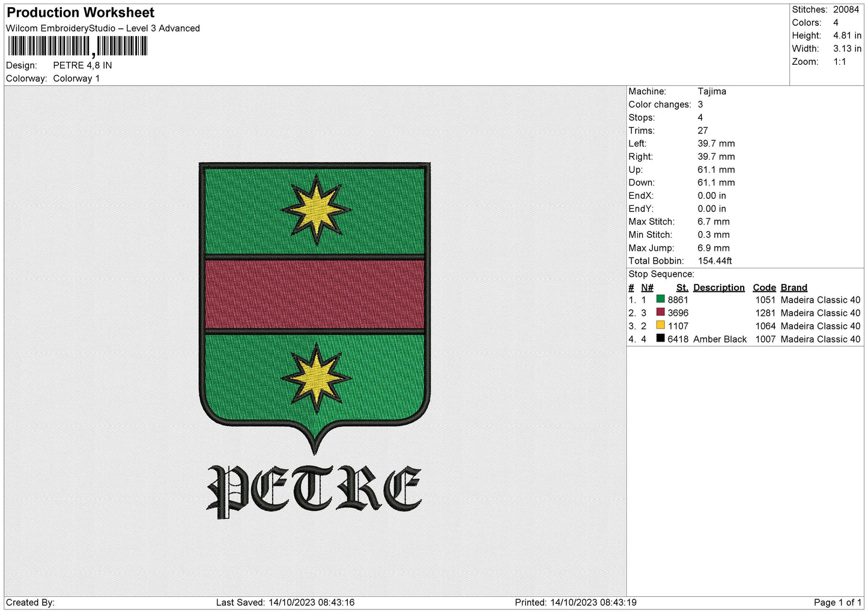The height and width of the screenshot is (613, 868).
Task: Click the Machine value Tajima
Action: tap(712, 91)
